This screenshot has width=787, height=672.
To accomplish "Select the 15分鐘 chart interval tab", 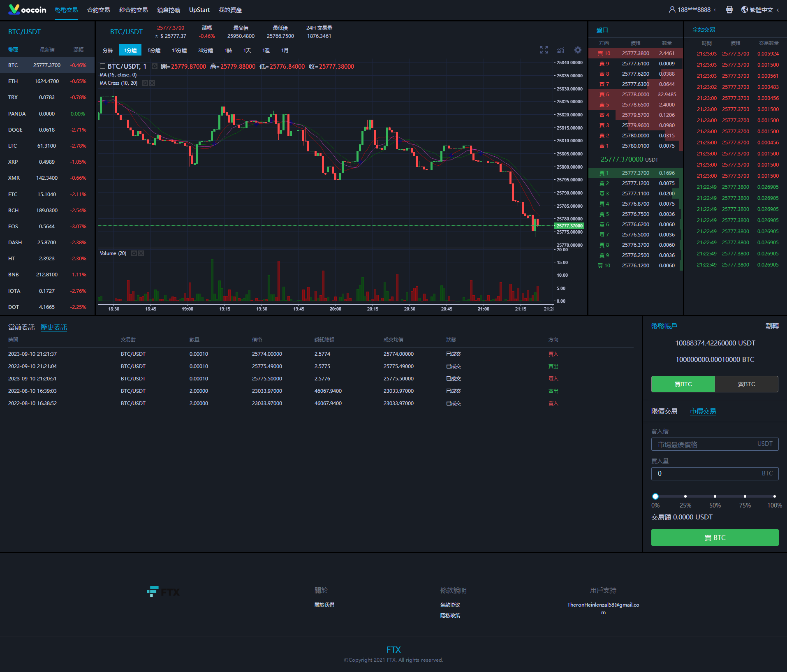I will [x=179, y=50].
